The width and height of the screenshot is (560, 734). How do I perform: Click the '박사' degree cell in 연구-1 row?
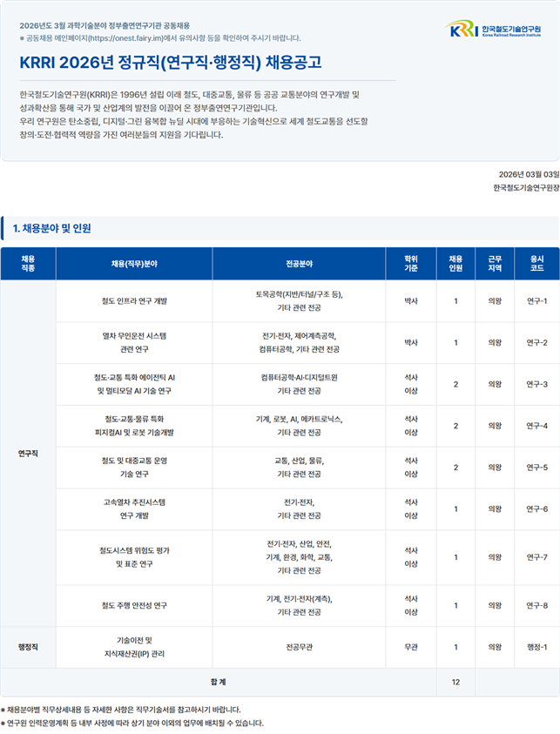pyautogui.click(x=410, y=301)
